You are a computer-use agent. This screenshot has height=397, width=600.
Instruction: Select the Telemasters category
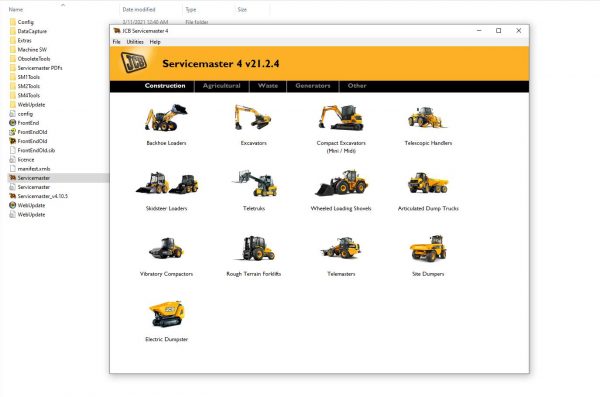pos(341,256)
